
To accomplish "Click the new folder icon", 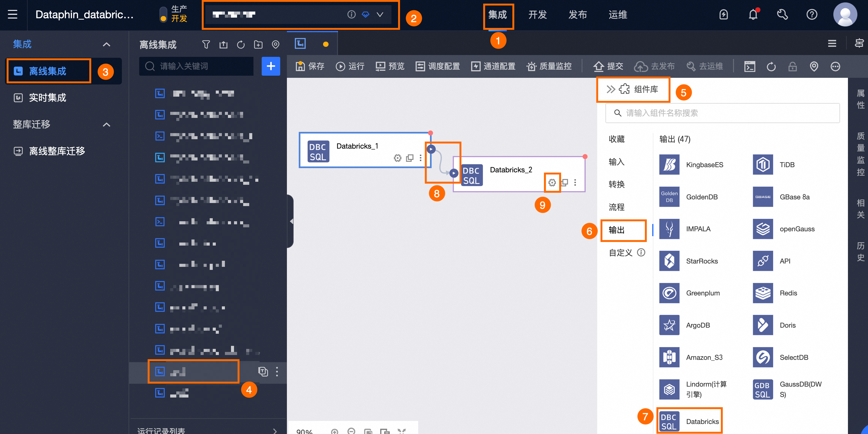I will coord(258,44).
